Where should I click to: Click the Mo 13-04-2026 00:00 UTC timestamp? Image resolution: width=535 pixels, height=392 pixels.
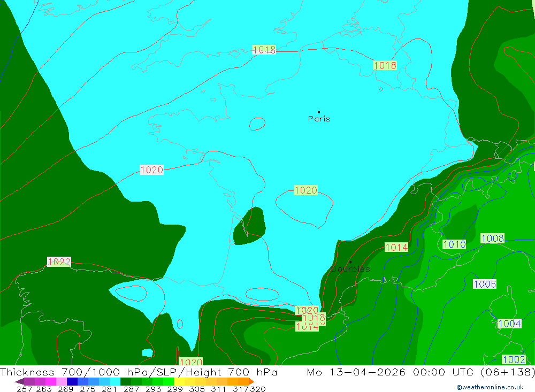(x=392, y=372)
